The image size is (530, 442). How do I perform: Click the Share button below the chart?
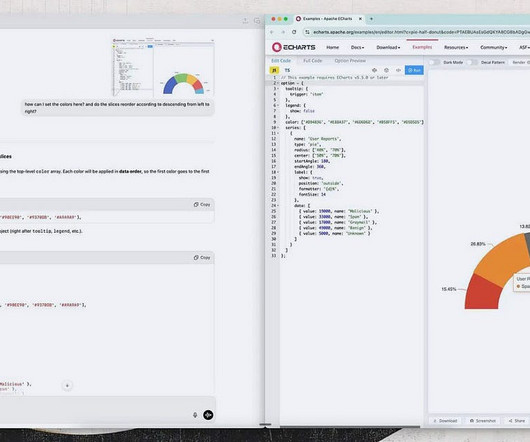coord(517,421)
